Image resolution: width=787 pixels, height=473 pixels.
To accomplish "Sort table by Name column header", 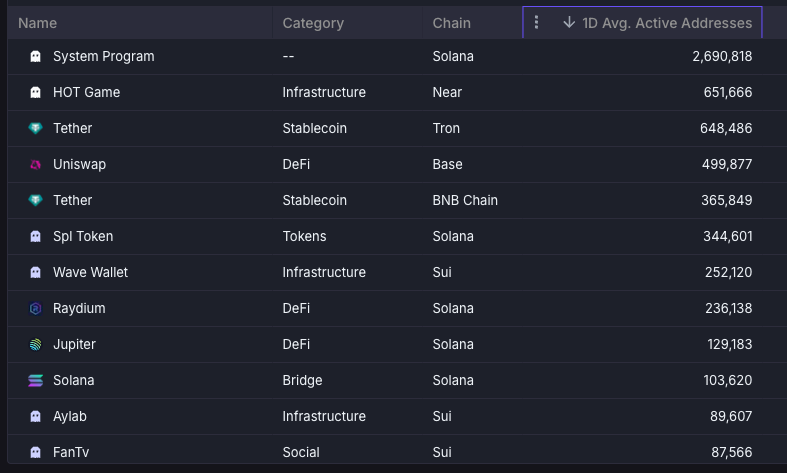I will [x=38, y=23].
